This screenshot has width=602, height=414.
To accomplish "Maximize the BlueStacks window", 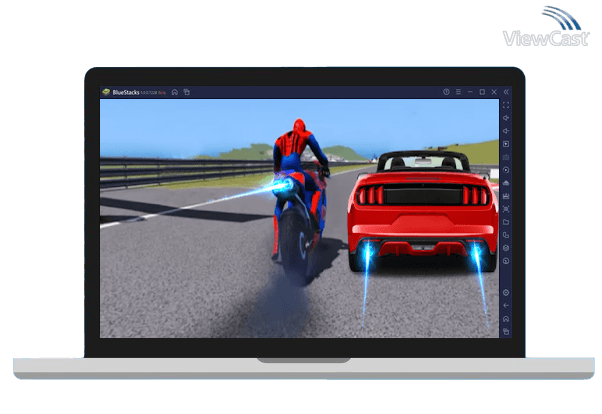I will point(482,92).
